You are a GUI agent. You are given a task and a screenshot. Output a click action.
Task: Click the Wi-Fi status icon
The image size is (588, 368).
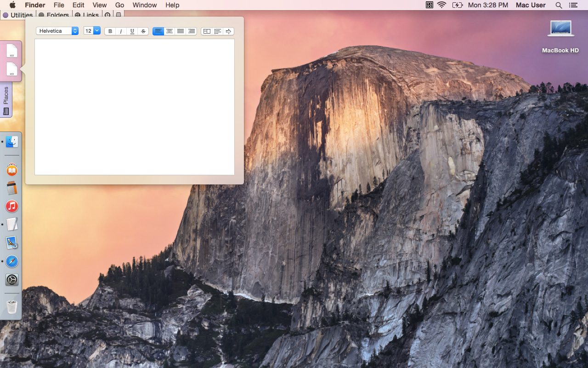pos(442,5)
